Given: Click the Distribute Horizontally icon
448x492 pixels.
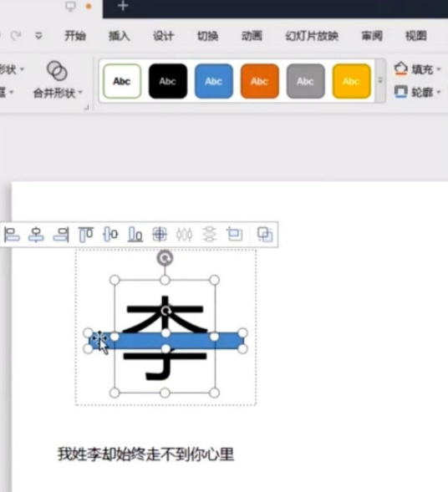Looking at the screenshot, I should (x=184, y=235).
